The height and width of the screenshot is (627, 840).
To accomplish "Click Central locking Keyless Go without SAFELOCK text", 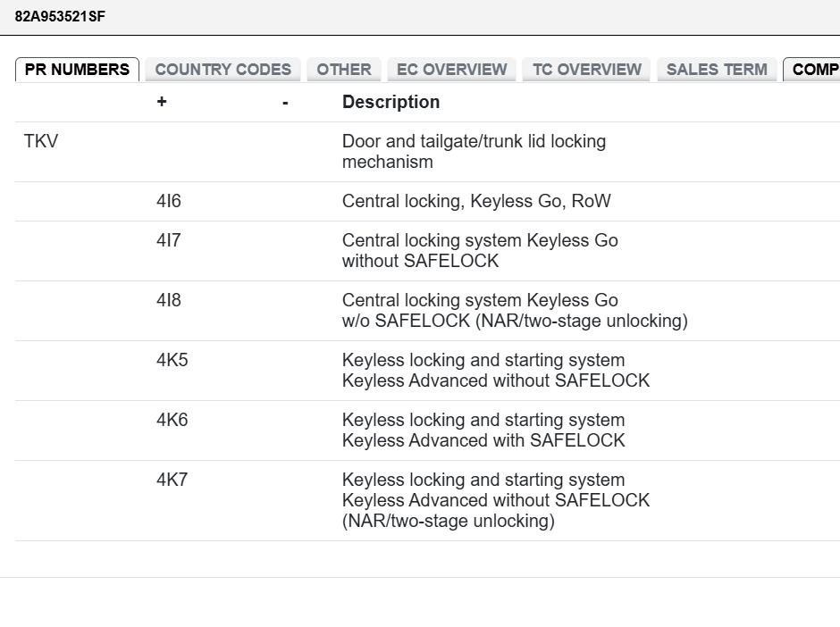I will 480,251.
